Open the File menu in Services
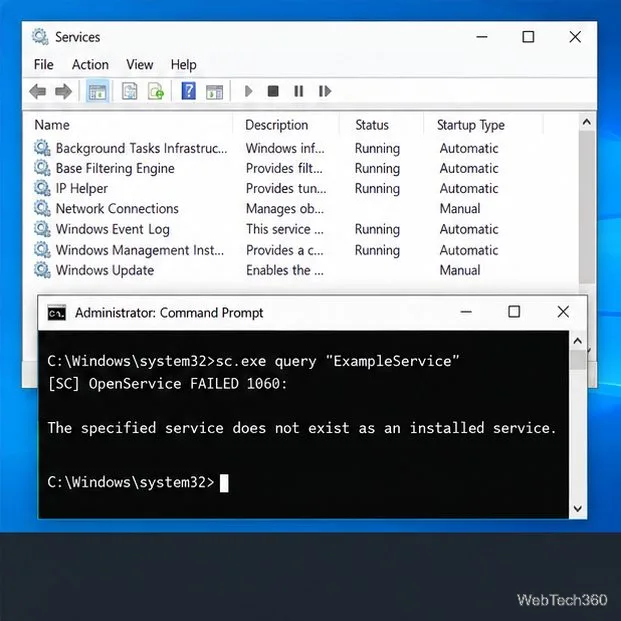 tap(44, 65)
